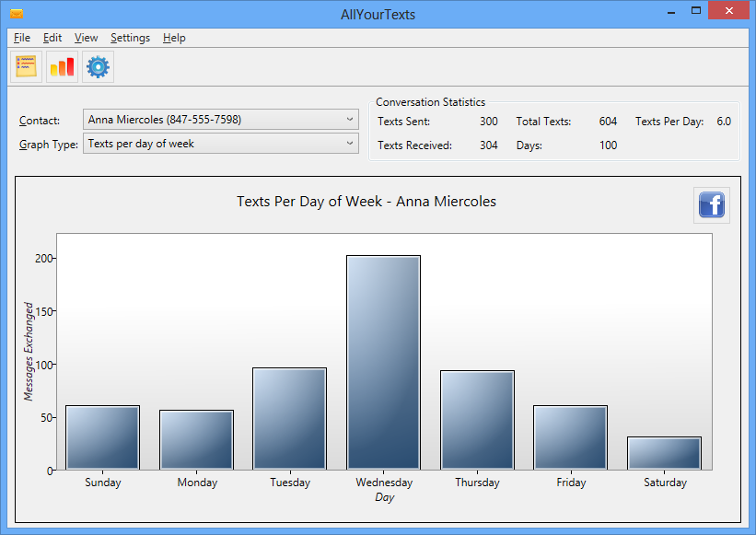756x535 pixels.
Task: Open the Edit menu
Action: coord(52,38)
